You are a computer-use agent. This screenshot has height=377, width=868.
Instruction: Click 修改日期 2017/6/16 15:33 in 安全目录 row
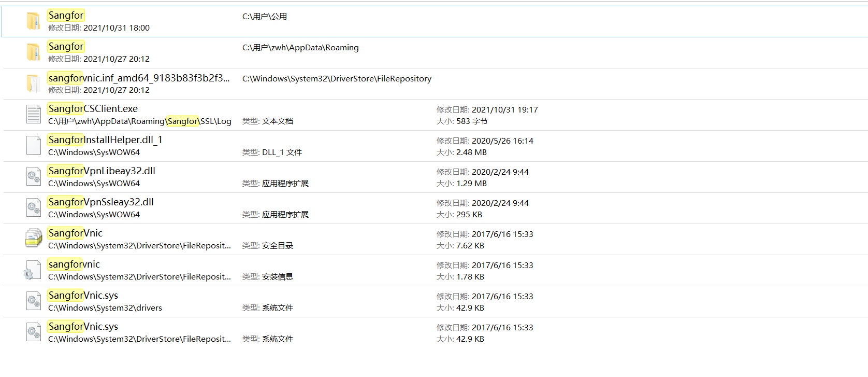[485, 234]
